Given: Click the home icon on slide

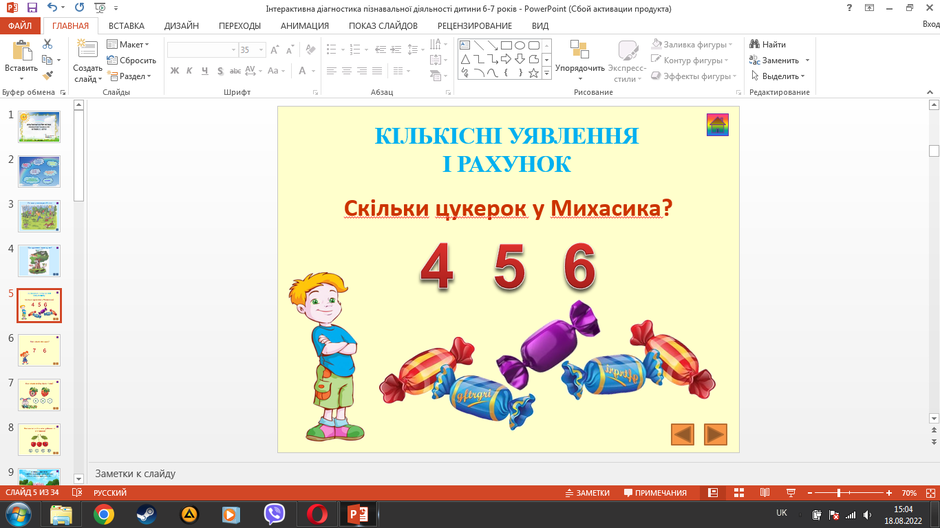Looking at the screenshot, I should point(718,125).
